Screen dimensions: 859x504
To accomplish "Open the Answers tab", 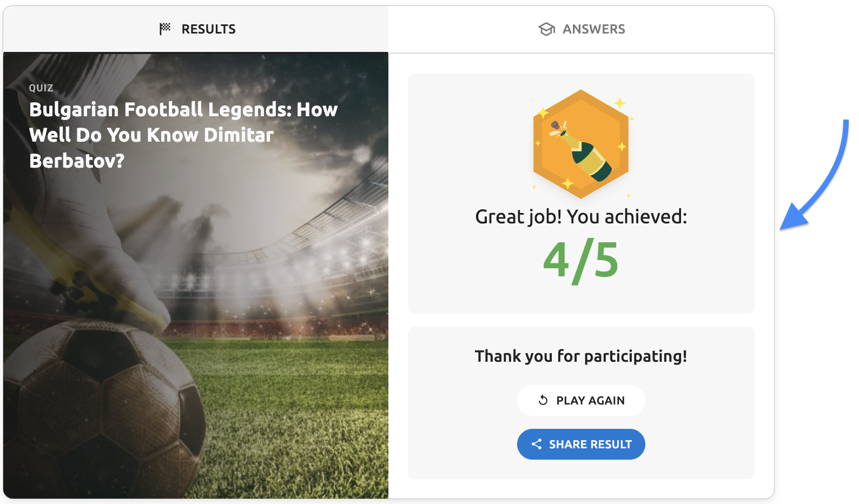I will pyautogui.click(x=582, y=29).
